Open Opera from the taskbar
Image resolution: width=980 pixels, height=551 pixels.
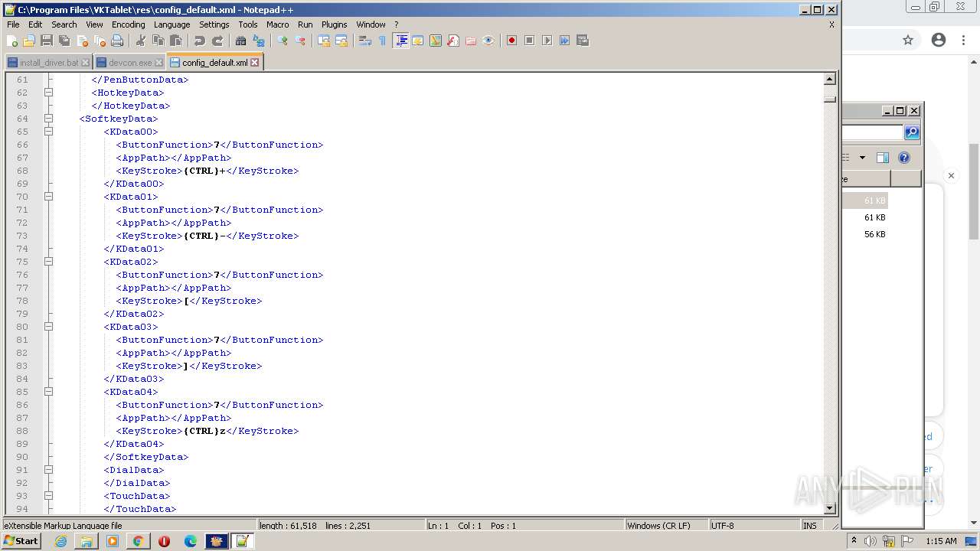point(164,541)
